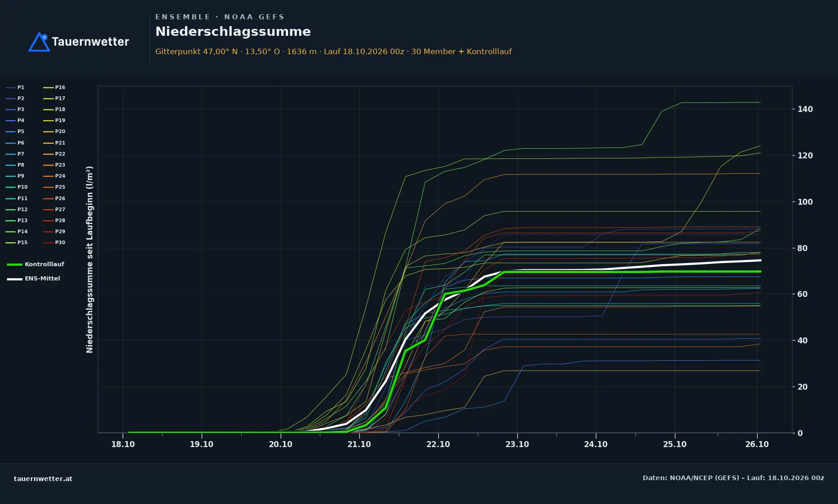
Task: Click the 140 y-axis tick value
Action: click(805, 109)
